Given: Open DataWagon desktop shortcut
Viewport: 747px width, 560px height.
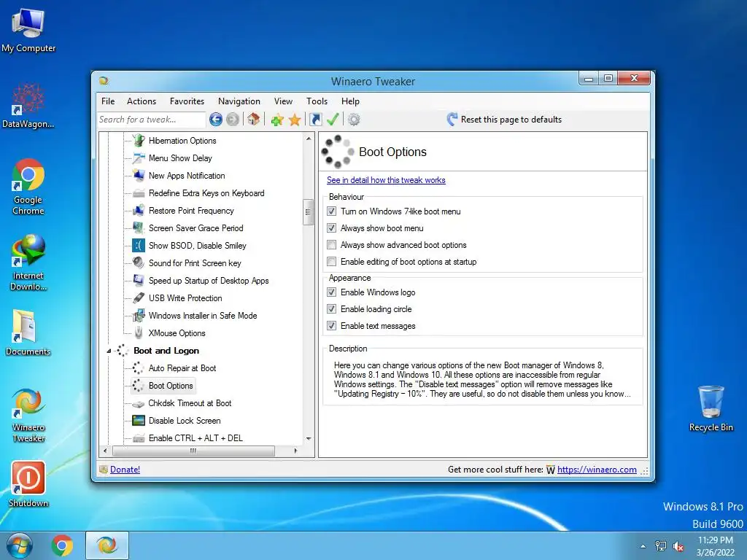Looking at the screenshot, I should tap(28, 106).
